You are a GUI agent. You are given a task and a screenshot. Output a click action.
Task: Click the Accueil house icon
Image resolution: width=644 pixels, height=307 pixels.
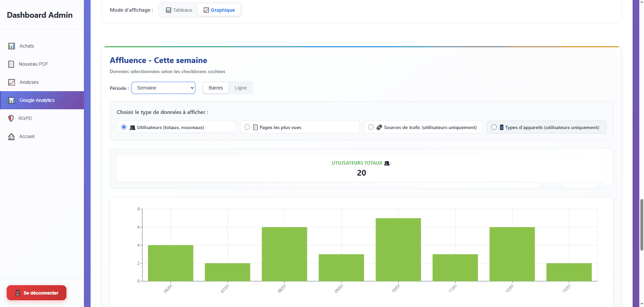point(11,136)
